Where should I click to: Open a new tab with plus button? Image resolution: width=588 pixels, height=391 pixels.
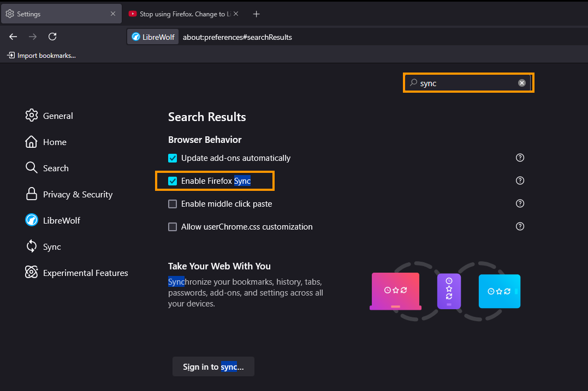[256, 14]
